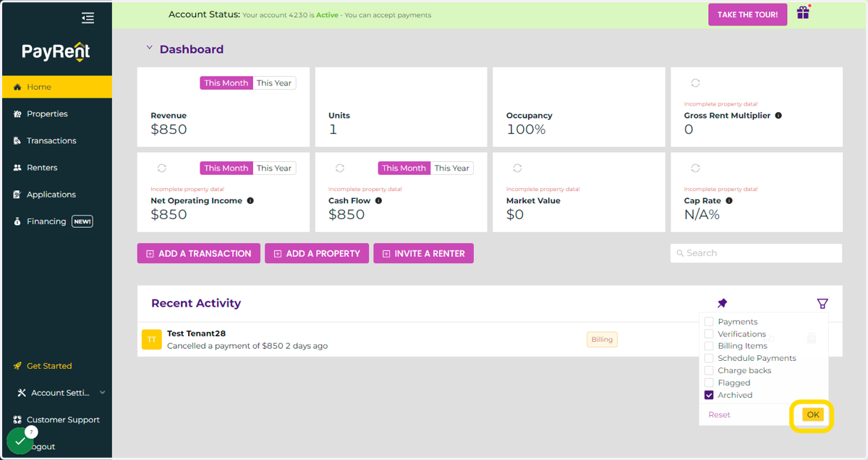Open Get Started link
Screen dimensions: 868x460
(x=49, y=366)
